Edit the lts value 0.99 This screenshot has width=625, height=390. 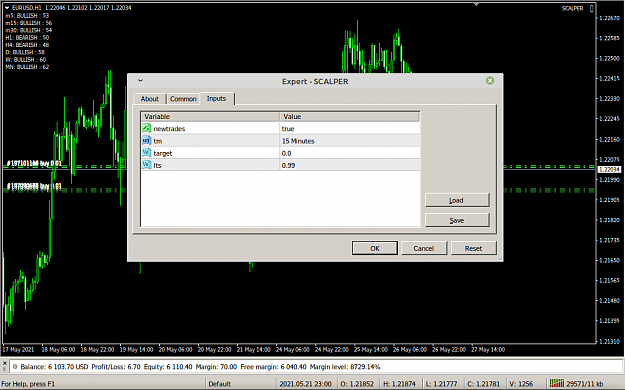click(350, 165)
